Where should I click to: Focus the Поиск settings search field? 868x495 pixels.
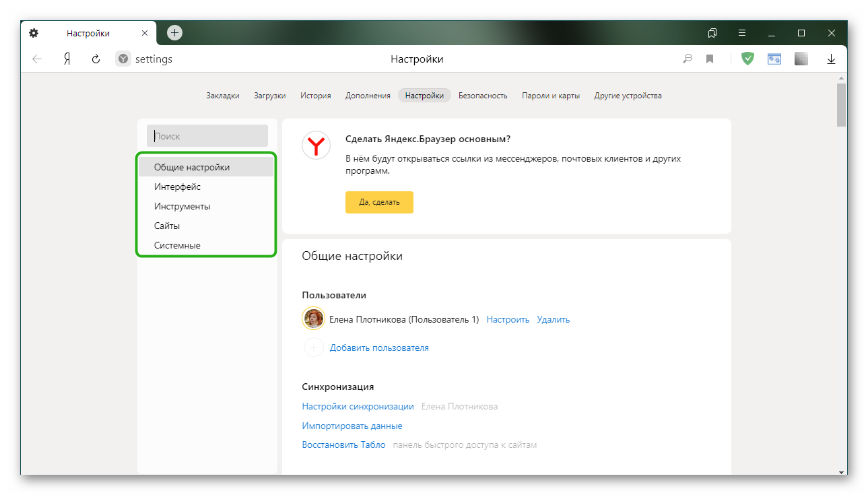tap(207, 136)
